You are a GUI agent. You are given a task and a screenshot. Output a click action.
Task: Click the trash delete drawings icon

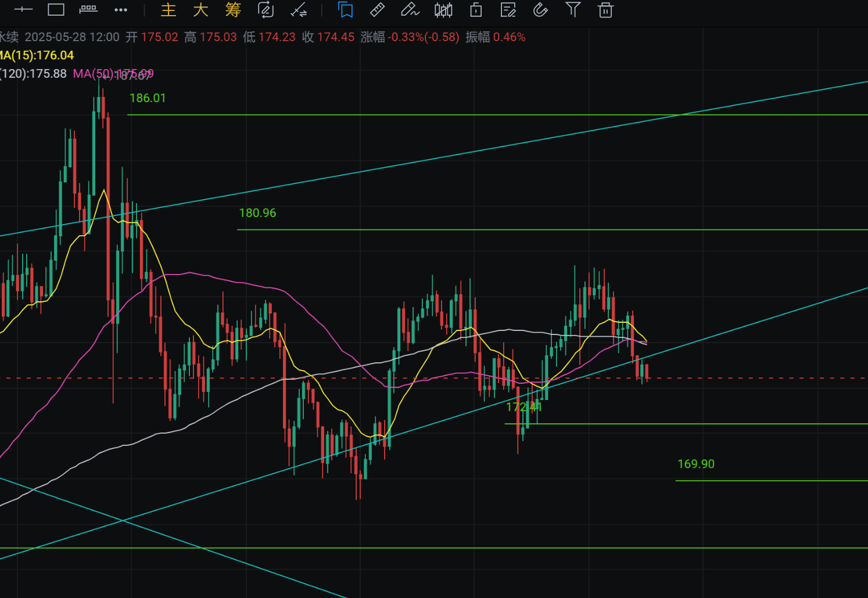[605, 10]
